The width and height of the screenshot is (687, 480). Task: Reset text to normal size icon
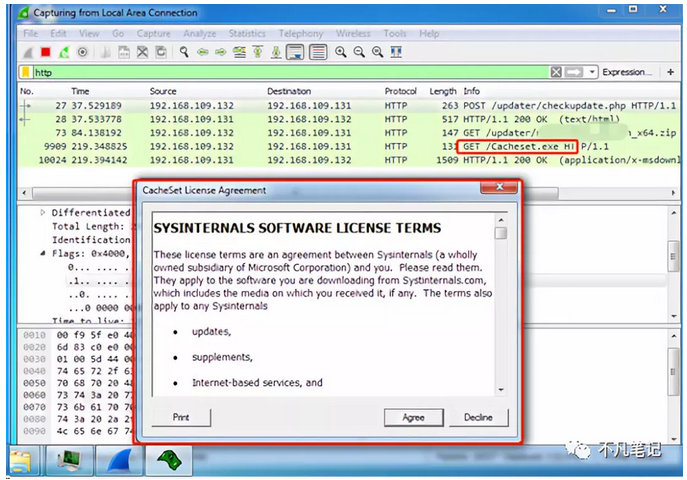[x=377, y=52]
